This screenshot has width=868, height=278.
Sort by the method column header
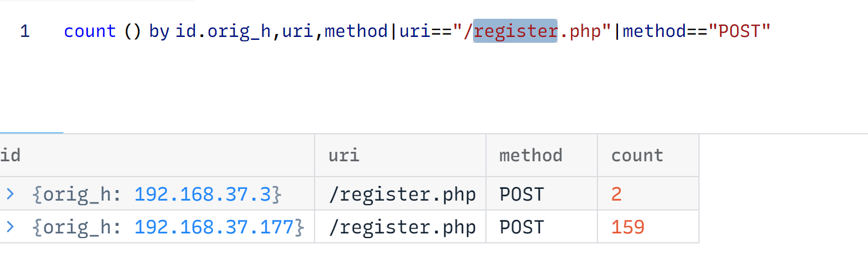click(x=531, y=155)
